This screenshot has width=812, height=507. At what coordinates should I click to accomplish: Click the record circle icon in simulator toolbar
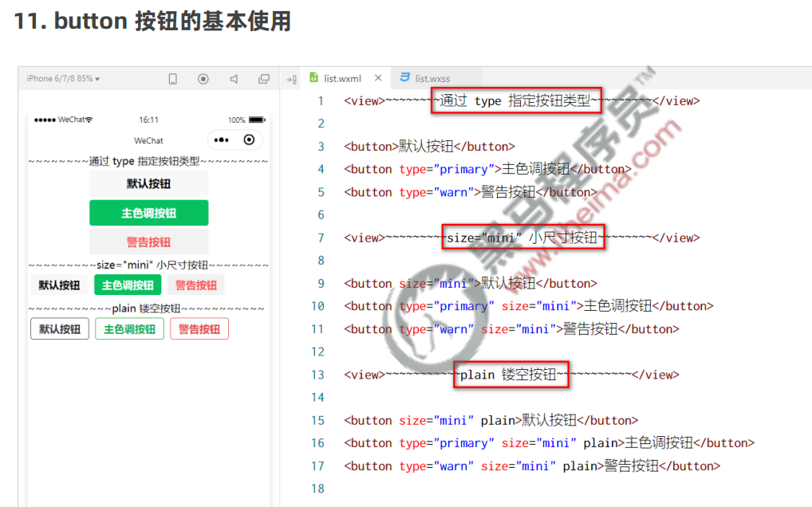point(203,79)
